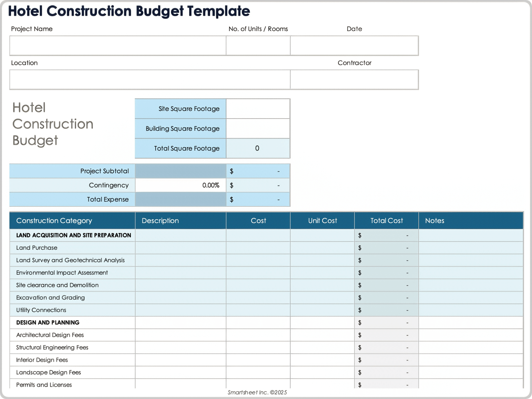Select the Date input box
Image resolution: width=532 pixels, height=399 pixels.
(x=354, y=45)
